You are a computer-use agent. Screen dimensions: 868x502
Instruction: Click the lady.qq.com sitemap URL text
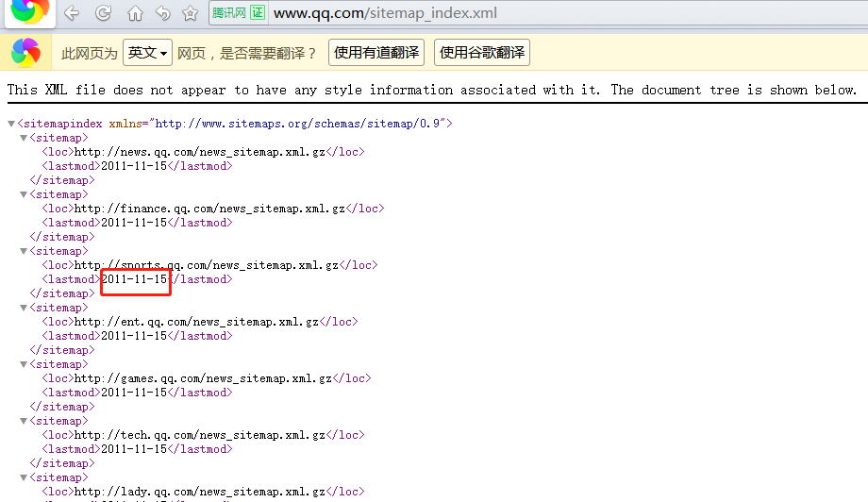pos(199,492)
